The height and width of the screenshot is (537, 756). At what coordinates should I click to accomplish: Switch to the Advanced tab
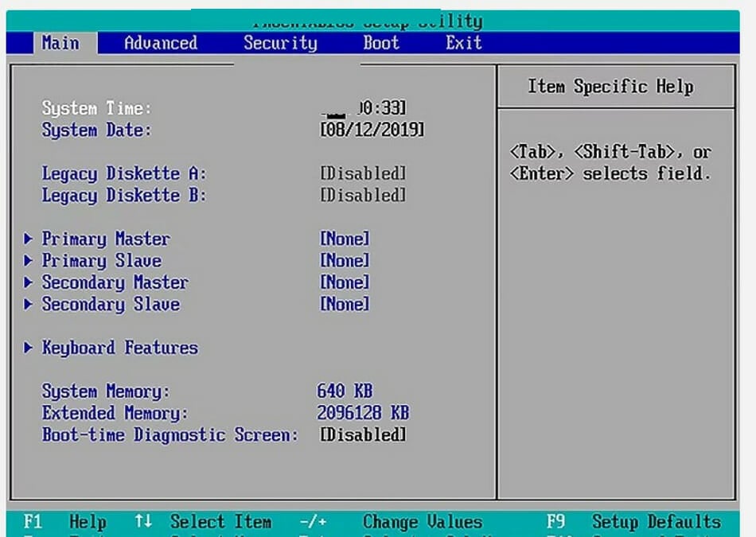[x=158, y=44]
